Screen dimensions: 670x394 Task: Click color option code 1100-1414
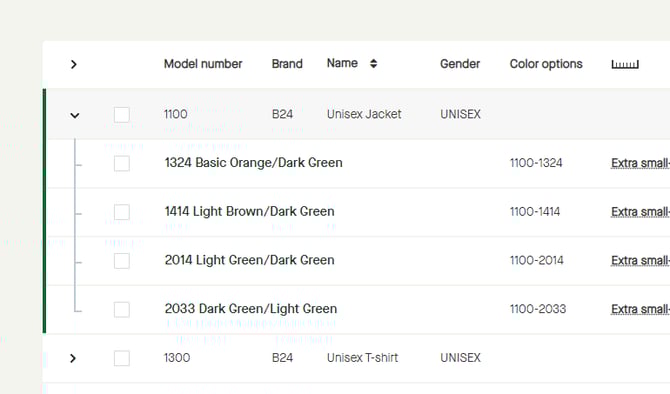point(535,212)
